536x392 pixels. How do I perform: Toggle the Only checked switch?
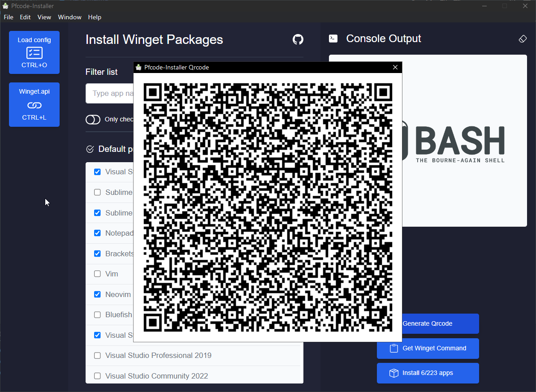point(93,119)
